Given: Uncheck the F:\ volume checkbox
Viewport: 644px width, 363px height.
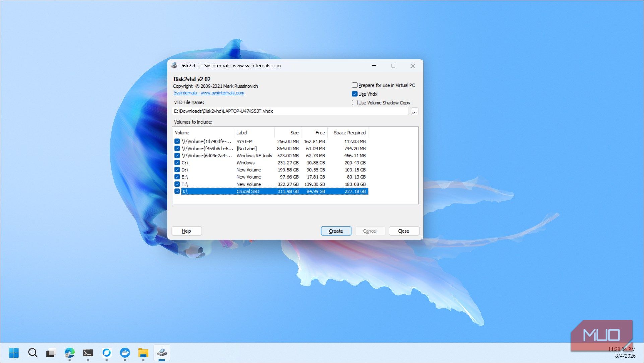Looking at the screenshot, I should [x=177, y=184].
